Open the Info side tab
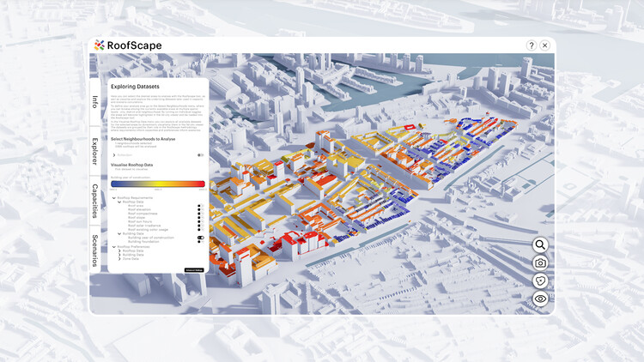This screenshot has width=644, height=362. (x=94, y=101)
